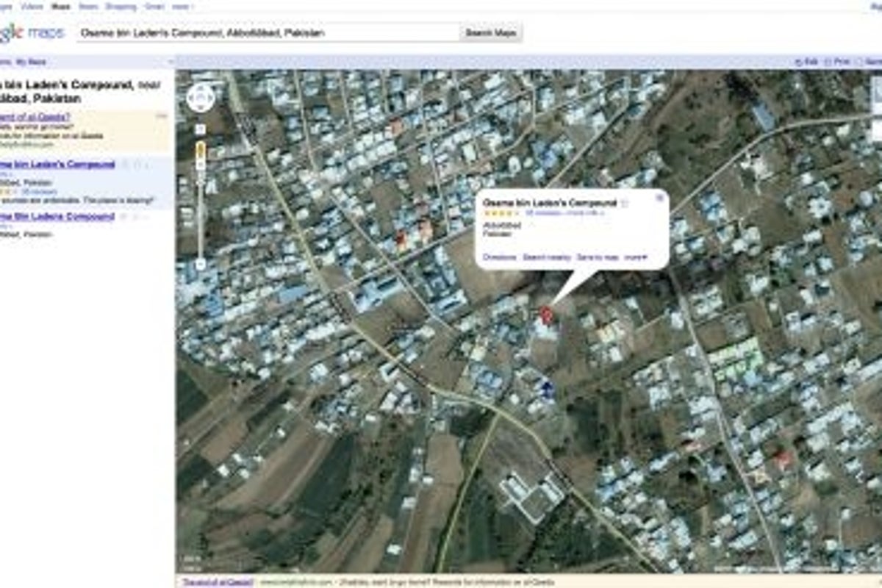Click the pan navigation compass control
This screenshot has width=882, height=588.
201,98
